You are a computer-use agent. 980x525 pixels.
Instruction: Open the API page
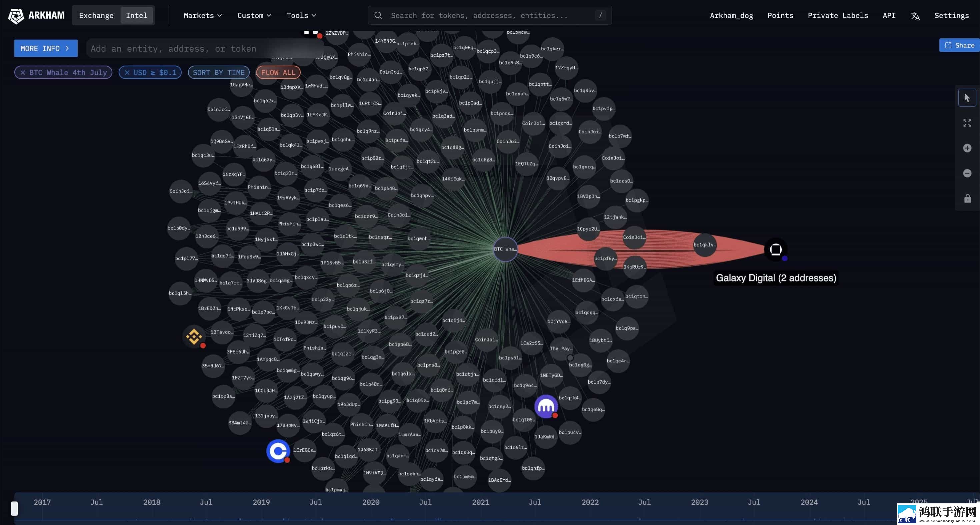(x=889, y=16)
